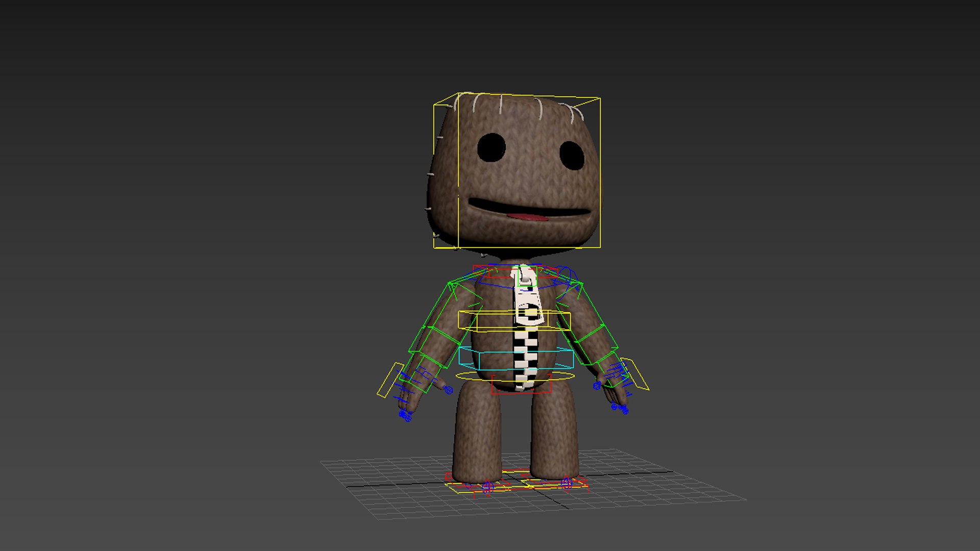Select the small green control on zipper pull
Screen dimensions: 980x551
(527, 275)
